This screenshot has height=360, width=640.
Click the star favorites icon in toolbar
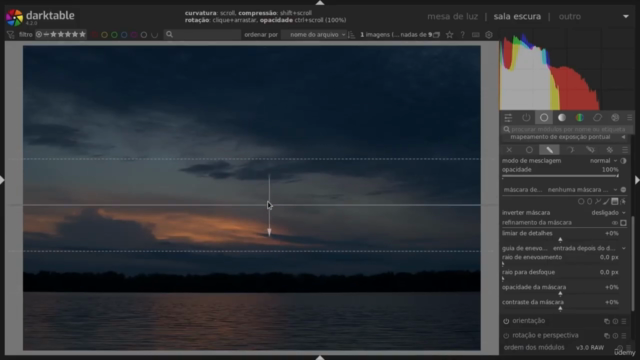tap(449, 35)
